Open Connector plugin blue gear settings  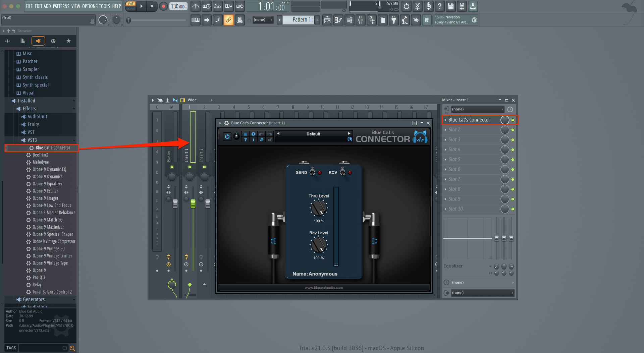253,134
